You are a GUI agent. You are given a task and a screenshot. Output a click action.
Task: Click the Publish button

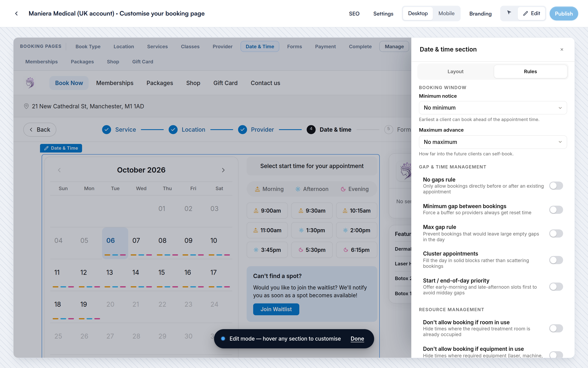coord(563,14)
